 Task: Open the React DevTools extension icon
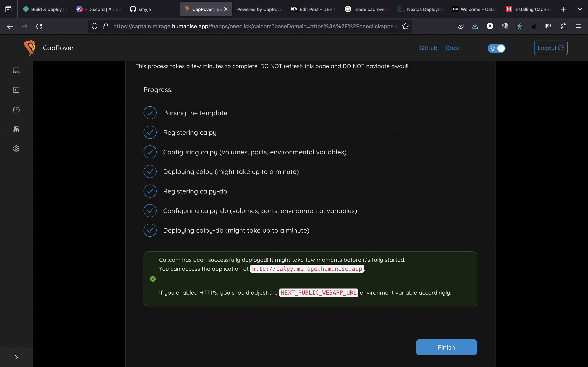[x=519, y=26]
